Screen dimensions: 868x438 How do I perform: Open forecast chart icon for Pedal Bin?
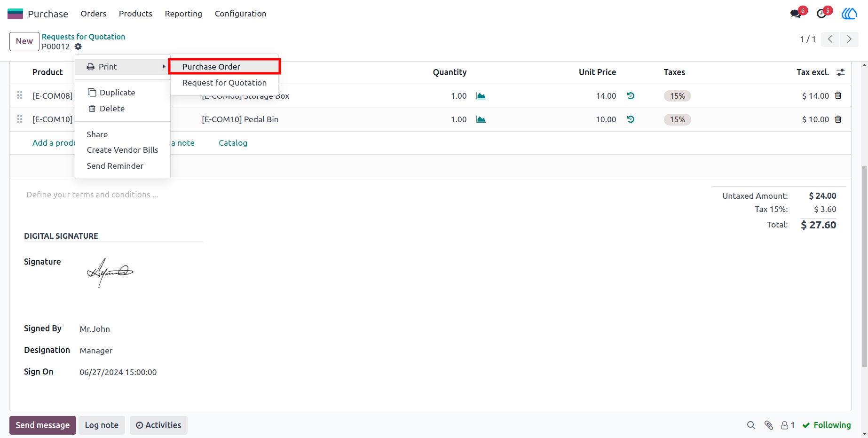(x=481, y=119)
